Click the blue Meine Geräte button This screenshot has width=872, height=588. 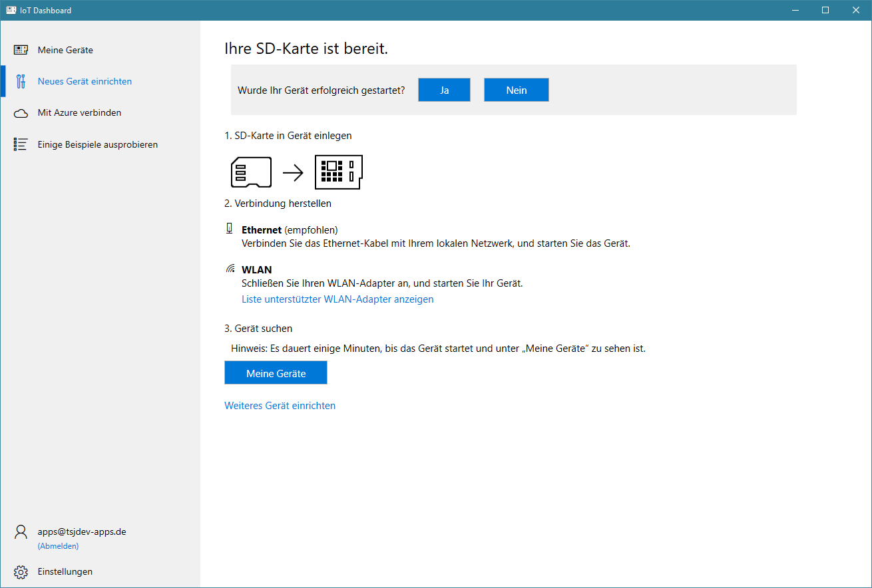tap(276, 373)
